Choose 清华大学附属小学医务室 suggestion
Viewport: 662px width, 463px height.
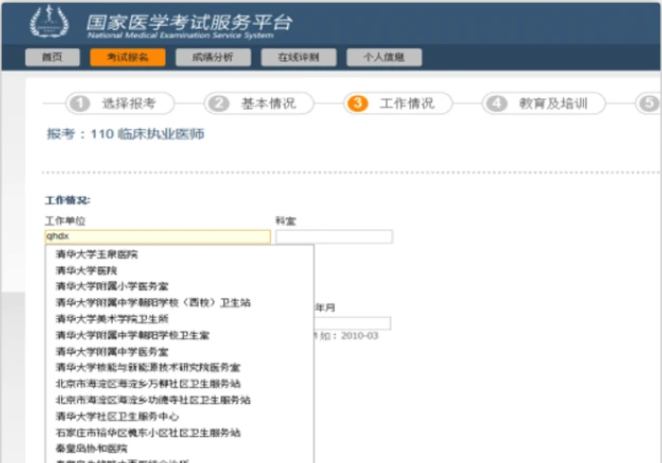pos(112,287)
